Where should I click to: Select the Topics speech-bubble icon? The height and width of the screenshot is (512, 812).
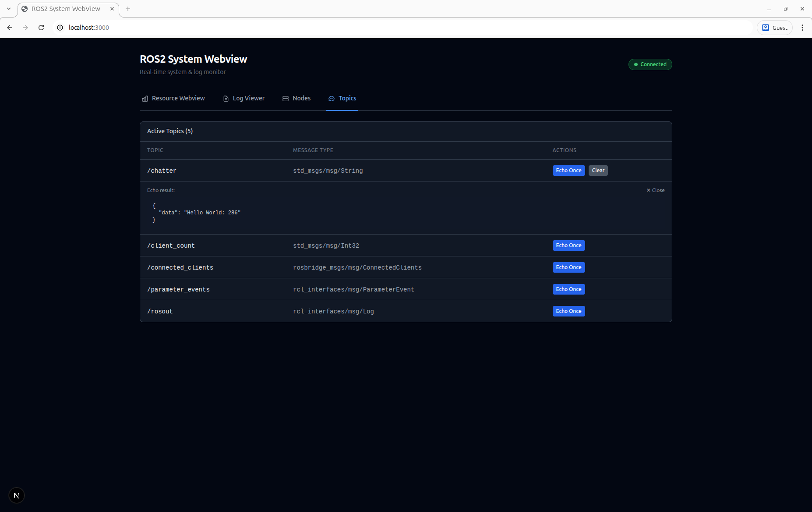click(332, 99)
